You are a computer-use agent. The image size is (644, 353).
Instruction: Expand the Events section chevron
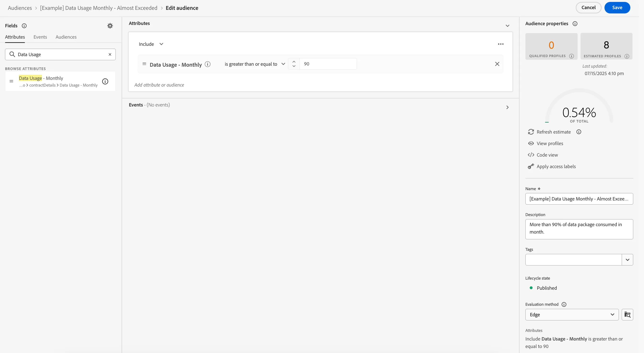507,107
